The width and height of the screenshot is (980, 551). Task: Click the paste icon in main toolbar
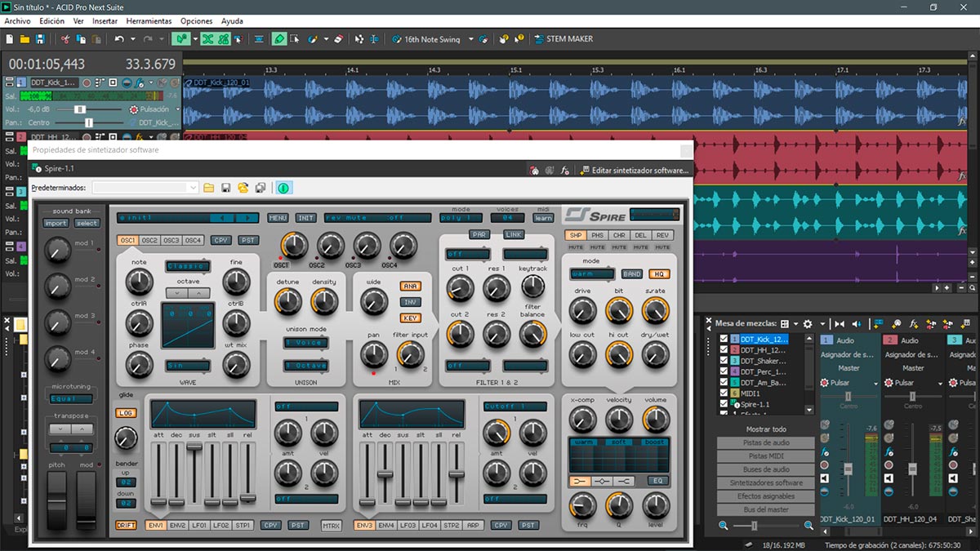coord(96,38)
